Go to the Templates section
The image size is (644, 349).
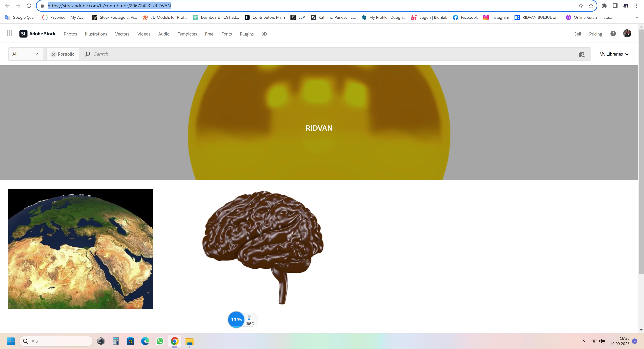(187, 34)
